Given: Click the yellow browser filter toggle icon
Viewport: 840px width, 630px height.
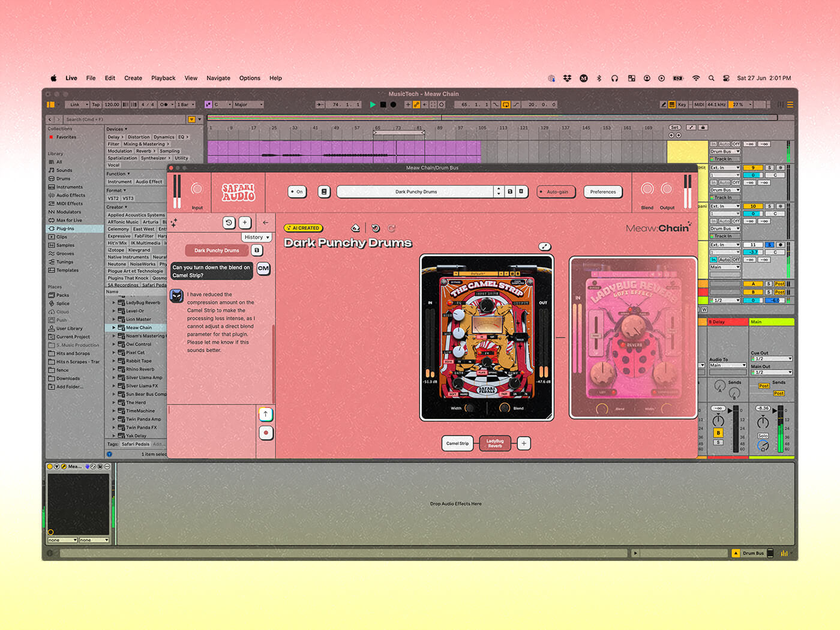Looking at the screenshot, I should click(x=191, y=119).
